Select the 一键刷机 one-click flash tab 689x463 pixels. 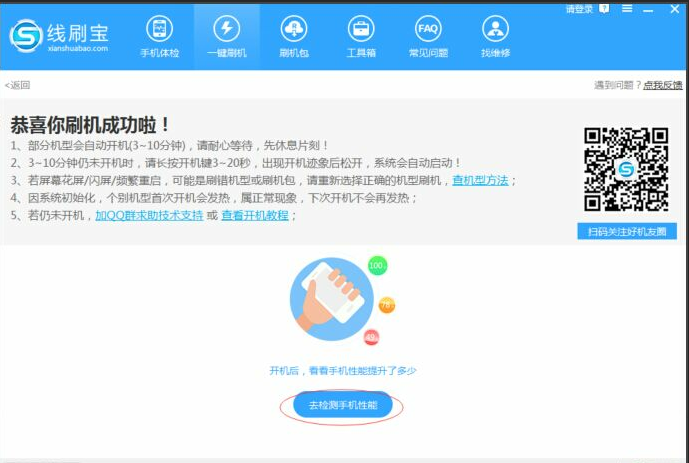(x=227, y=36)
